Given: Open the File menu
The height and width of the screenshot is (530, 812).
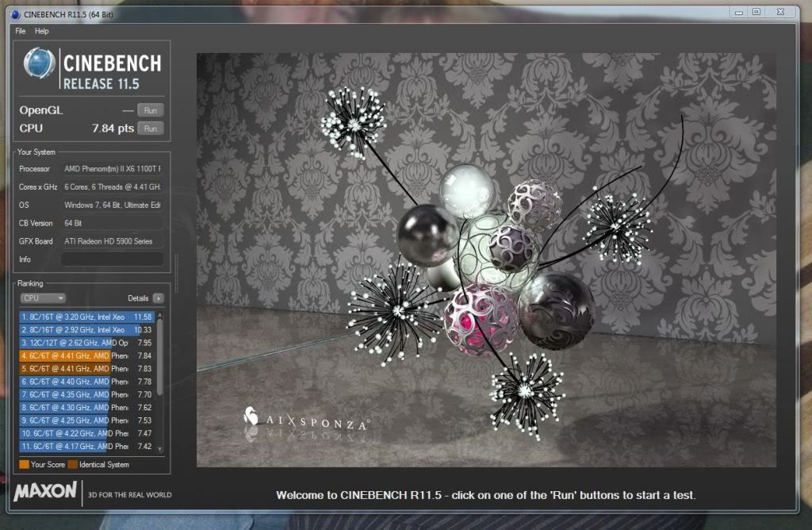Looking at the screenshot, I should click(20, 31).
